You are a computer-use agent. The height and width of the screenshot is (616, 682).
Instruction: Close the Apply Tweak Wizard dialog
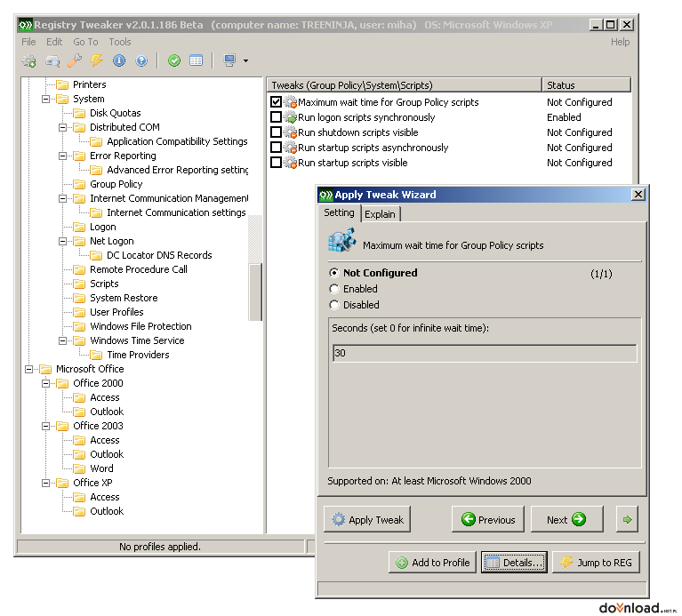point(638,195)
